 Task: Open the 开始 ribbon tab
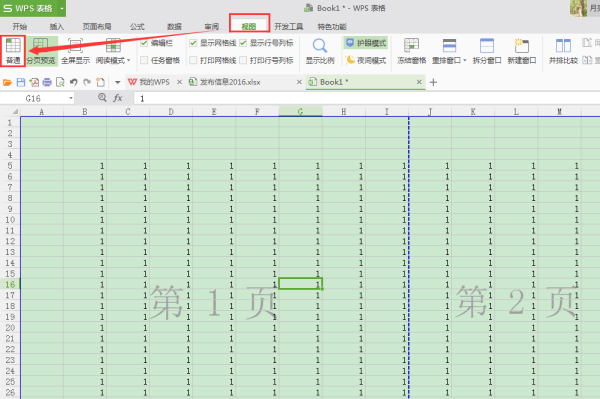pyautogui.click(x=20, y=26)
